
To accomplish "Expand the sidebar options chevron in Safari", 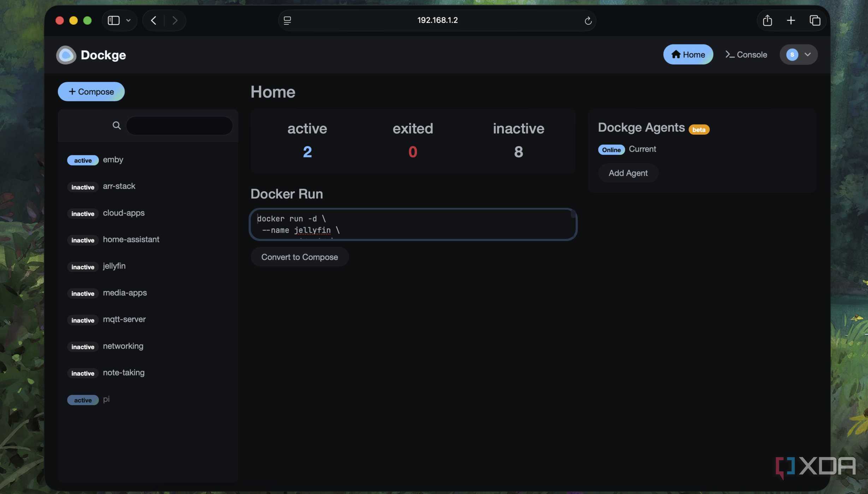I will click(129, 20).
